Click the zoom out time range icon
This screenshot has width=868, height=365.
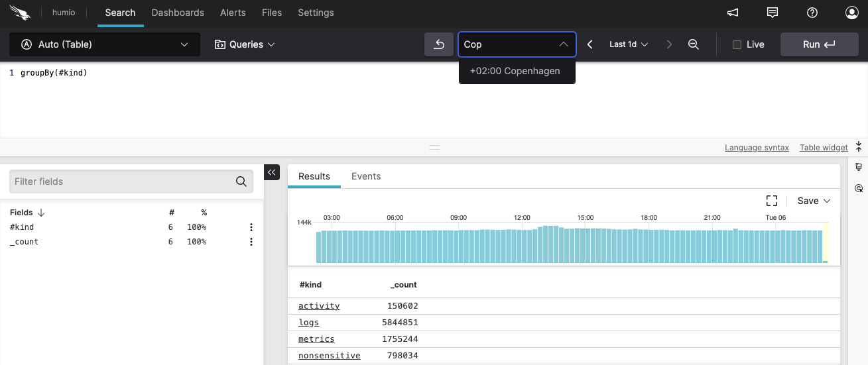pyautogui.click(x=694, y=44)
